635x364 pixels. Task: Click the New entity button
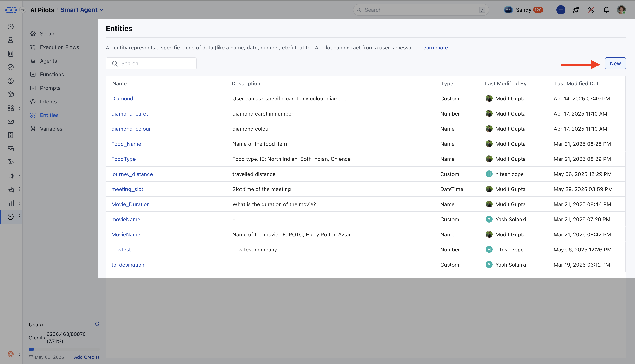coord(615,63)
